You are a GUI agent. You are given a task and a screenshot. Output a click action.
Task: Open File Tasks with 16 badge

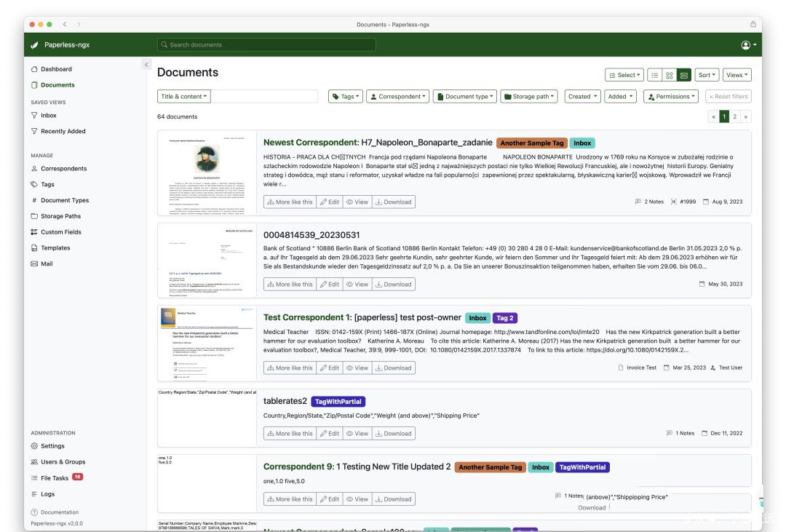pyautogui.click(x=57, y=478)
